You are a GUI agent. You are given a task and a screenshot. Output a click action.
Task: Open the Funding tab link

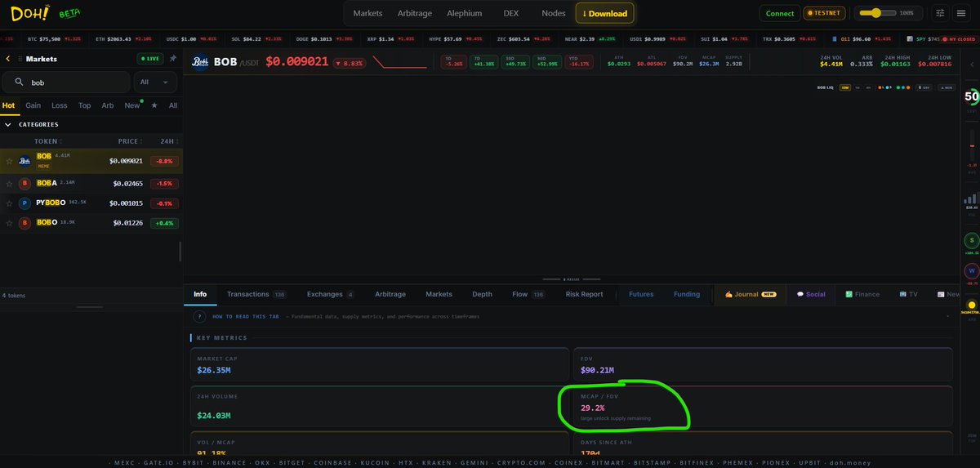point(686,294)
